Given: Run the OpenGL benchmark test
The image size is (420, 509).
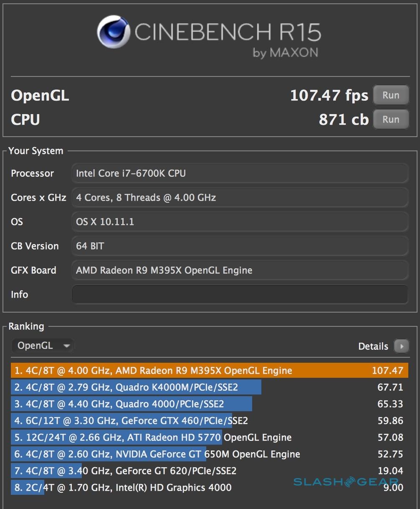Looking at the screenshot, I should click(x=390, y=95).
